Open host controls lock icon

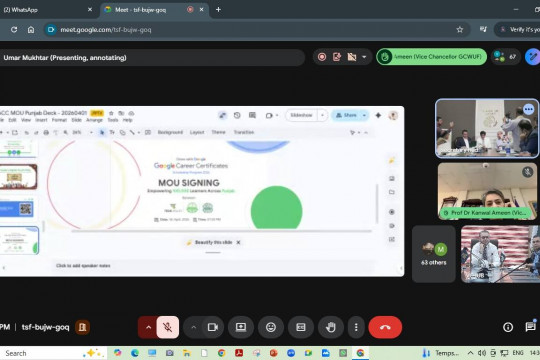pos(82,327)
